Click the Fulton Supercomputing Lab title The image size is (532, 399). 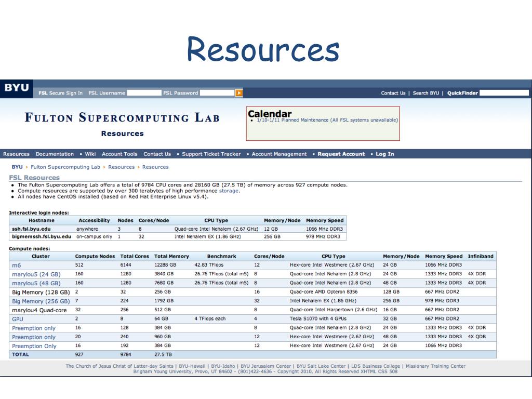(122, 118)
